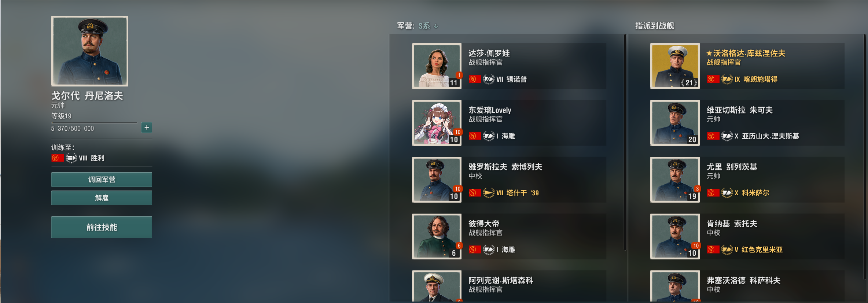Viewport: 868px width, 303px height.
Task: Click destroyer class icon beside 锡诺普
Action: [x=489, y=79]
